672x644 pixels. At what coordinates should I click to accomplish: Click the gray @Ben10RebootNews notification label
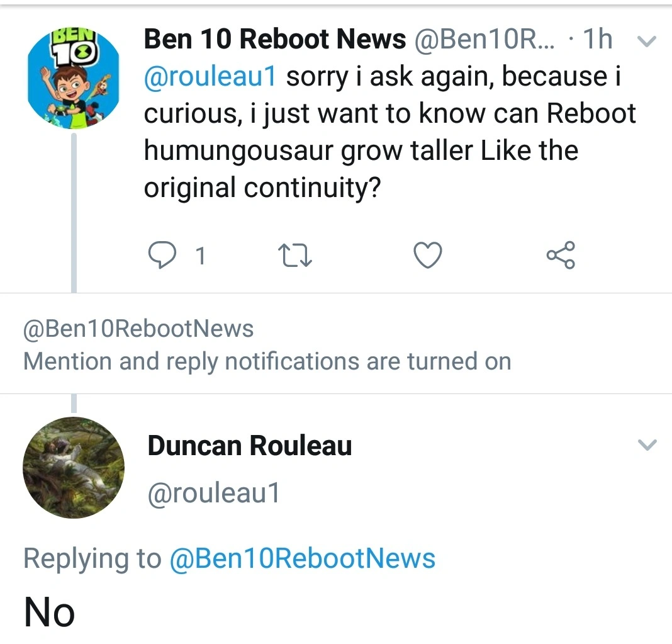click(x=138, y=329)
